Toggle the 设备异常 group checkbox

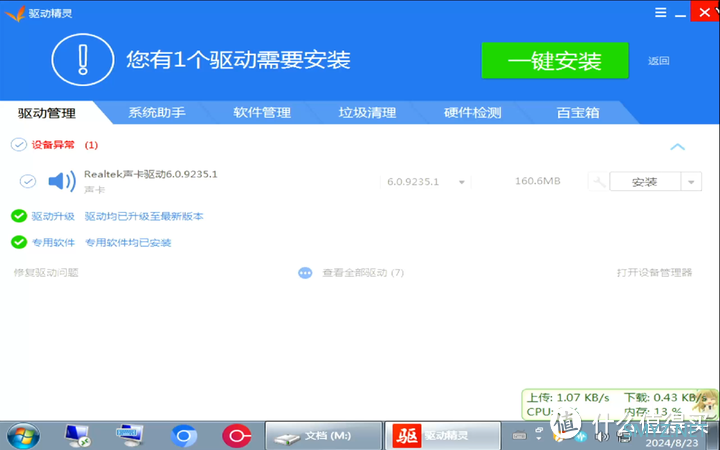click(19, 145)
